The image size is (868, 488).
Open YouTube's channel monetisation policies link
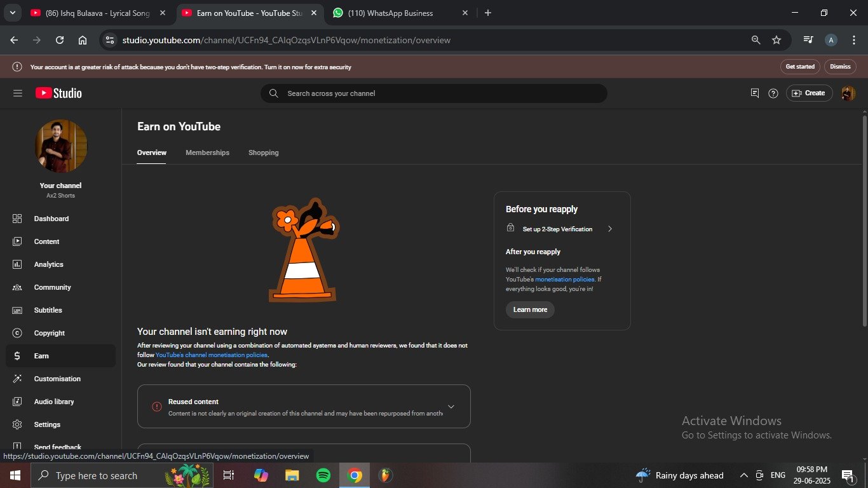(212, 355)
